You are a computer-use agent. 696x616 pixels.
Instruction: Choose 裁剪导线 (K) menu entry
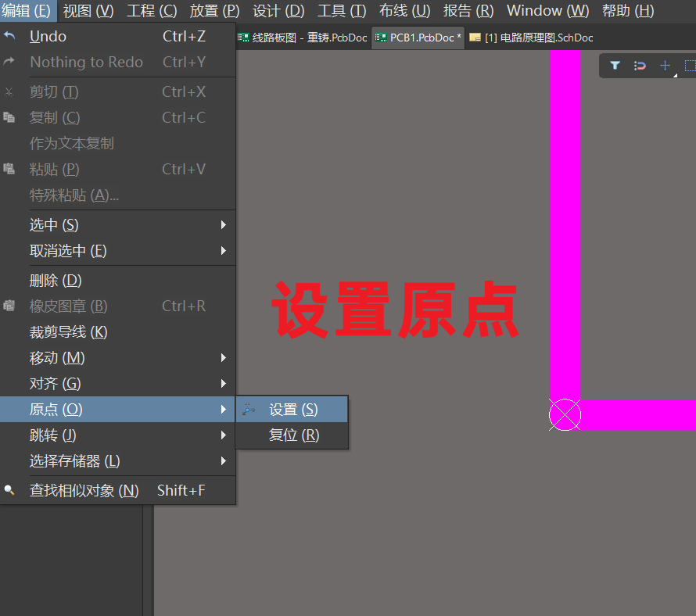68,332
